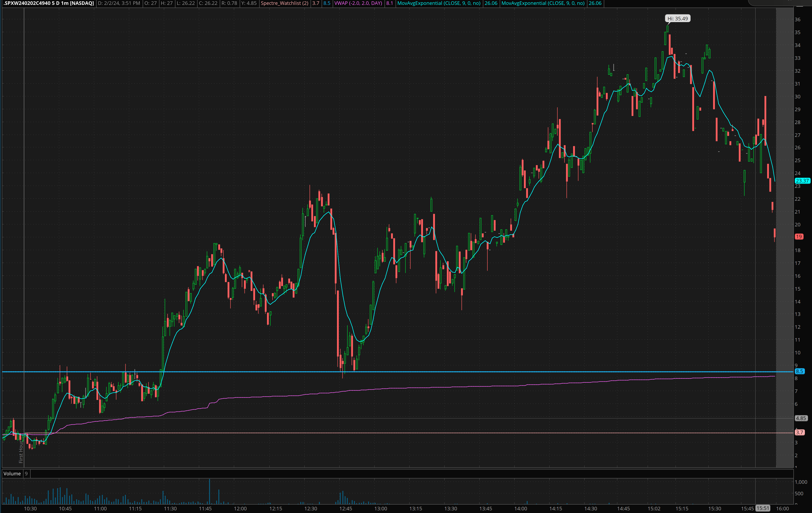
Task: Select the blue 8.5 price level bubble
Action: click(800, 371)
